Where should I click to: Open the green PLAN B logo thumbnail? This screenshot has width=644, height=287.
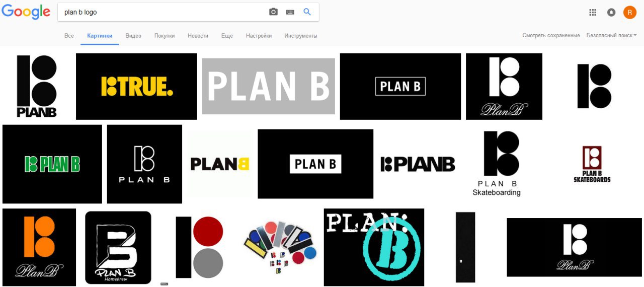tap(52, 164)
